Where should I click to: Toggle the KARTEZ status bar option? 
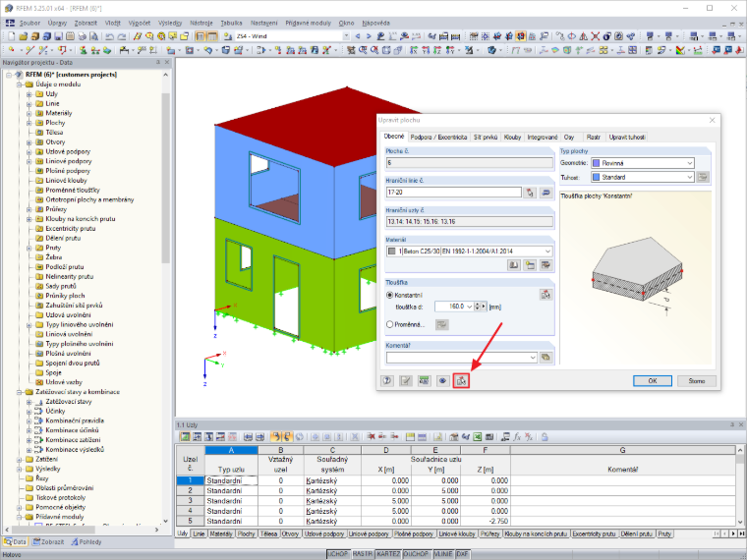click(388, 554)
